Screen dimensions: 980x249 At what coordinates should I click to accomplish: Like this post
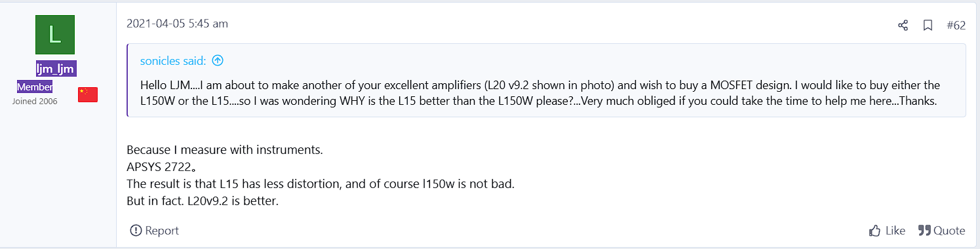click(887, 231)
